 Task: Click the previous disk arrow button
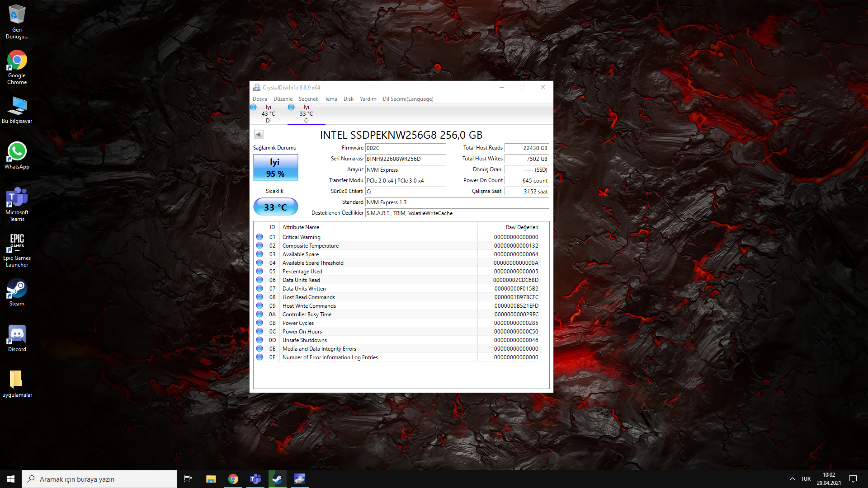coord(259,134)
